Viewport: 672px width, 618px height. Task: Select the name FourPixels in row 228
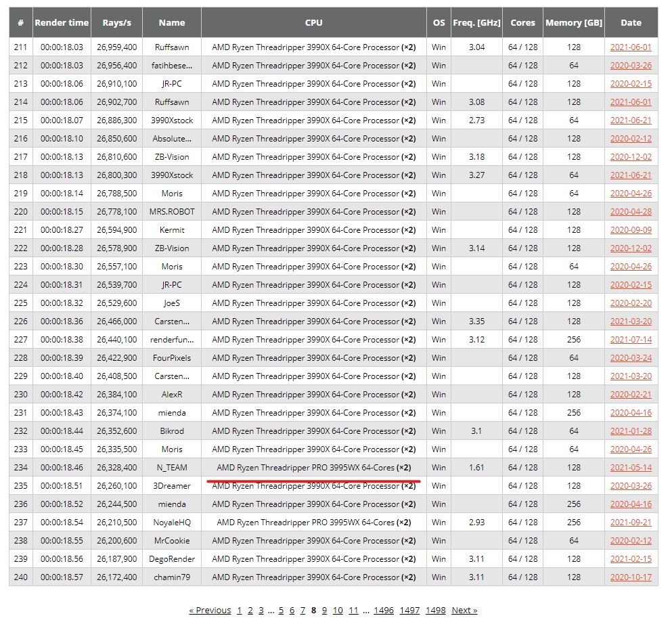click(x=172, y=358)
